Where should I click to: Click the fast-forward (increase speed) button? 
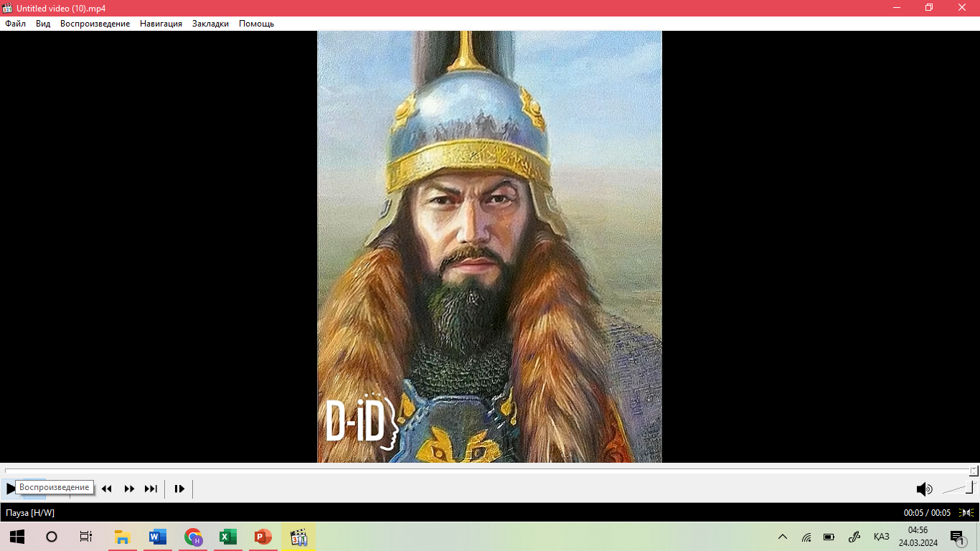tap(129, 489)
